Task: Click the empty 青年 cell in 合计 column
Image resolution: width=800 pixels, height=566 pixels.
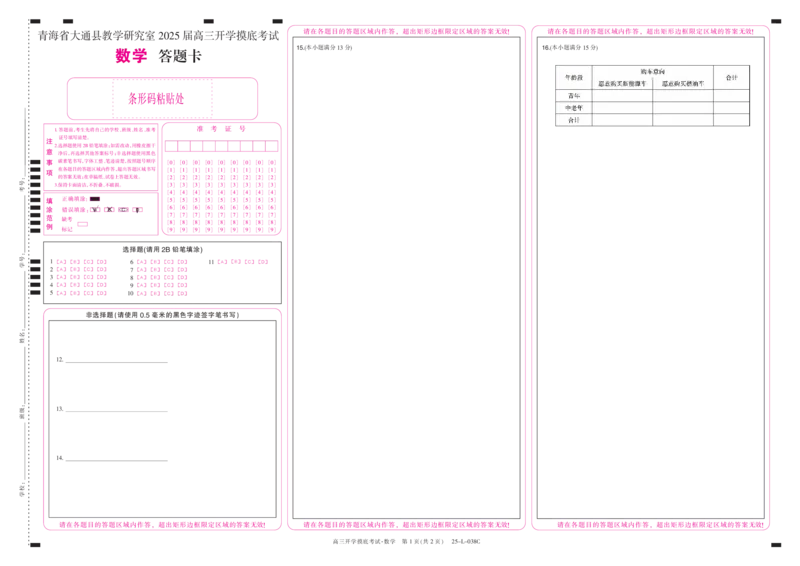Action: click(731, 96)
